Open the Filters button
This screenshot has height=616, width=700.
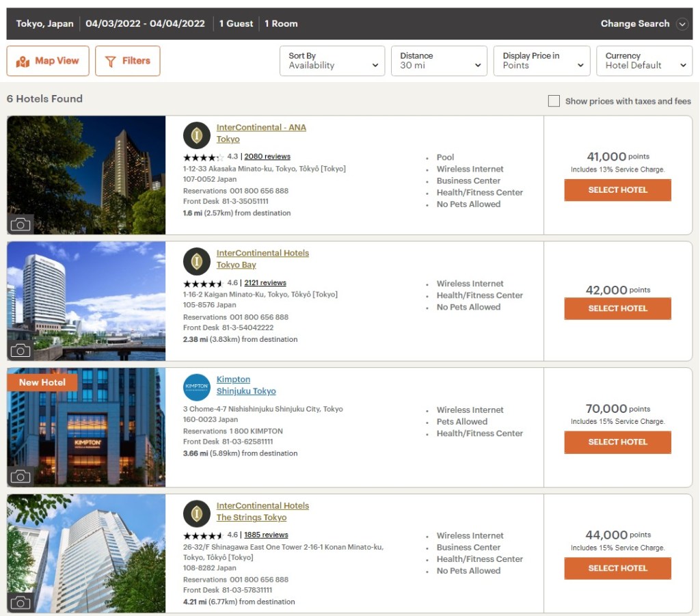coord(128,61)
